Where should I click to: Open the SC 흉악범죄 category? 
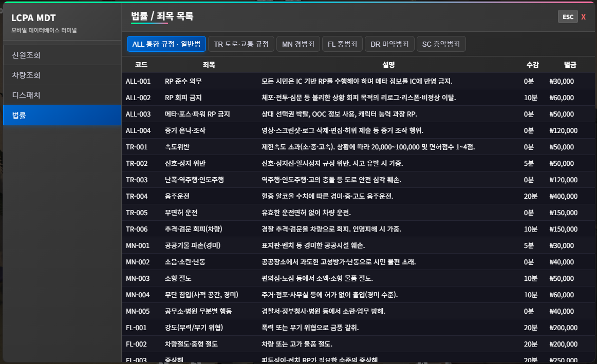(x=440, y=44)
